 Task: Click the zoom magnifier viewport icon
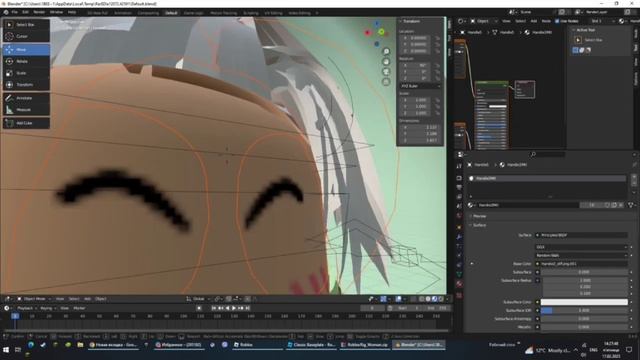[x=386, y=51]
